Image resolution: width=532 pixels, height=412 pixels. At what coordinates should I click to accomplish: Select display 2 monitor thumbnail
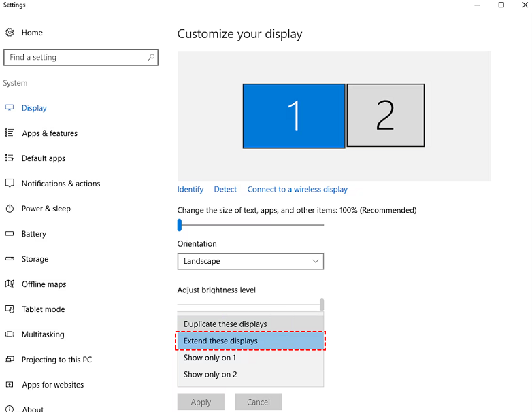[385, 116]
